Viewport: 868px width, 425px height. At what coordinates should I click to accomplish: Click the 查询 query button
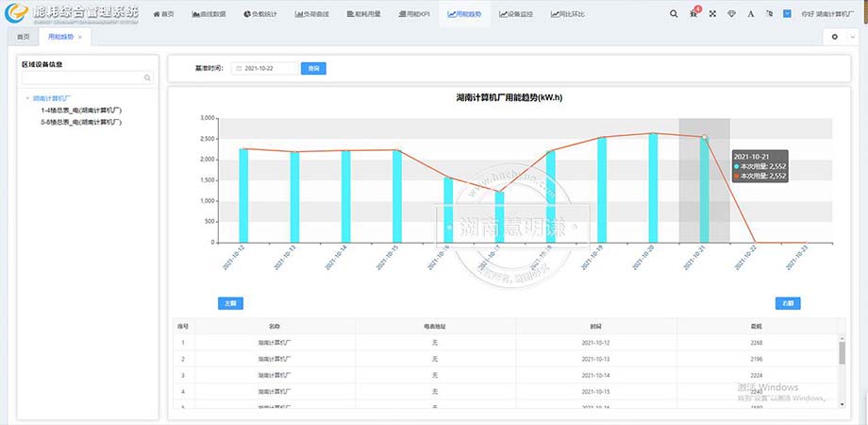point(313,69)
